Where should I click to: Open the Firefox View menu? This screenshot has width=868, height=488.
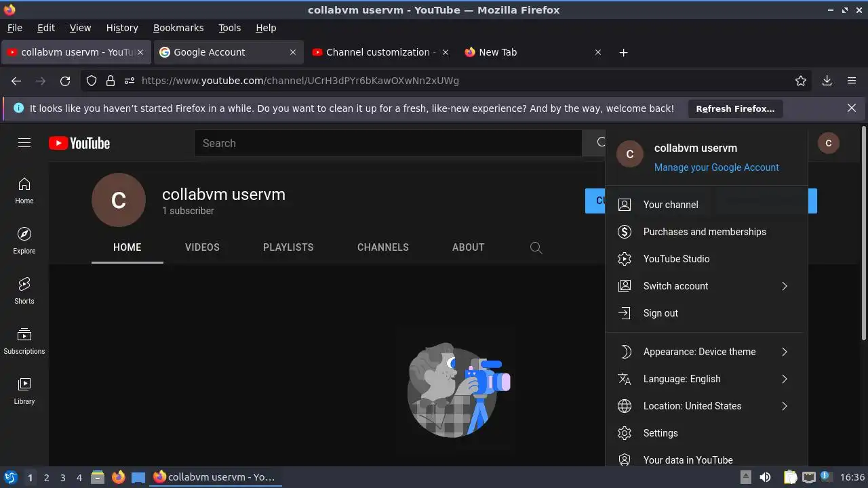click(80, 28)
